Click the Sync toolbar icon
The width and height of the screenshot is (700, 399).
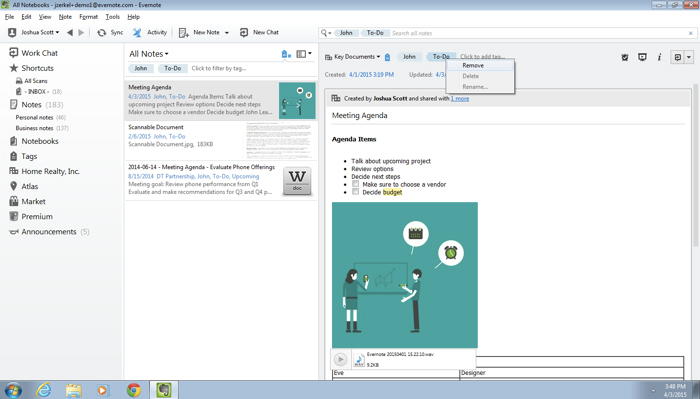pyautogui.click(x=102, y=33)
